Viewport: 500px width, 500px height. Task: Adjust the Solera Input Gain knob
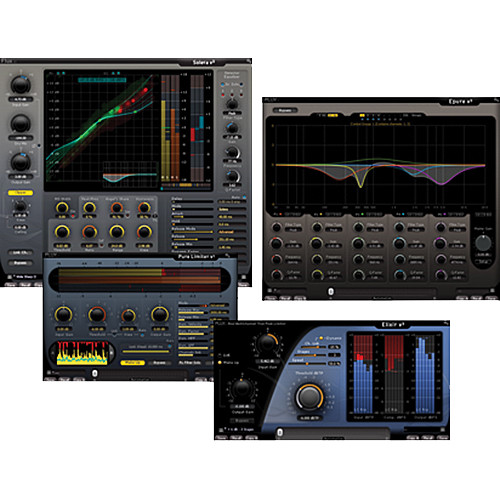point(21,84)
